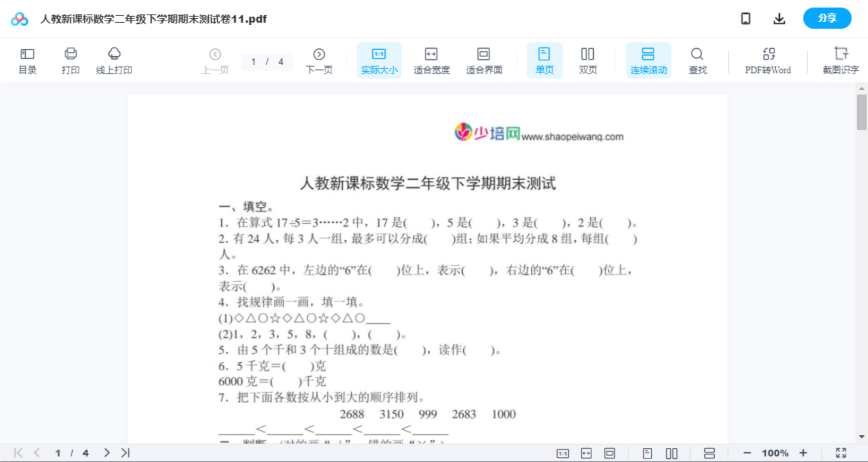This screenshot has width=868, height=462.
Task: Open the 目录 (table of contents) panel
Action: click(27, 60)
